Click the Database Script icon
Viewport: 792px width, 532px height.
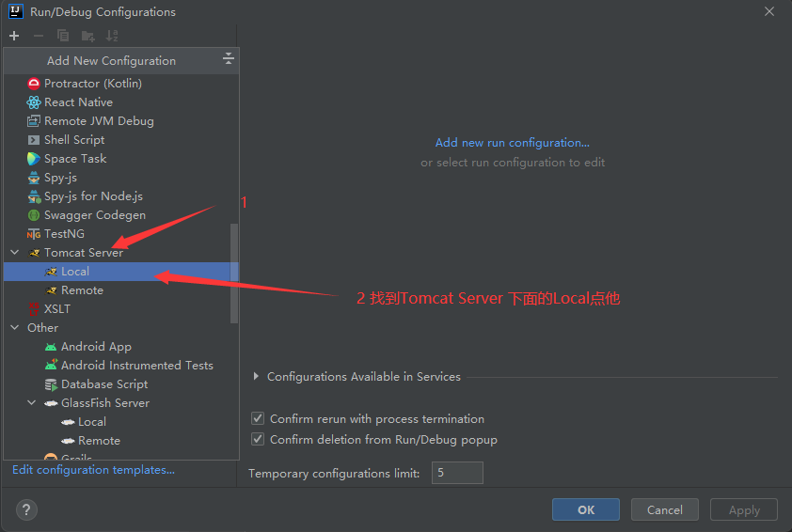pyautogui.click(x=51, y=384)
